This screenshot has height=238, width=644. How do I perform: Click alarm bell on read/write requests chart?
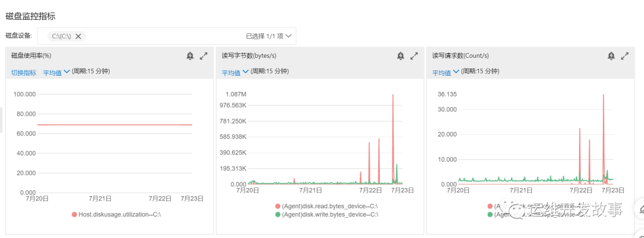611,56
